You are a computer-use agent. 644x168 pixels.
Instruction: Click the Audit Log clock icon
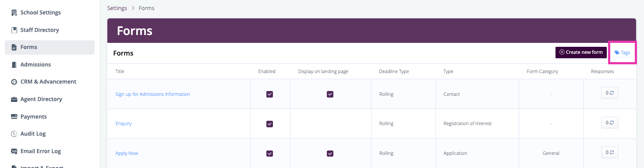(x=14, y=134)
